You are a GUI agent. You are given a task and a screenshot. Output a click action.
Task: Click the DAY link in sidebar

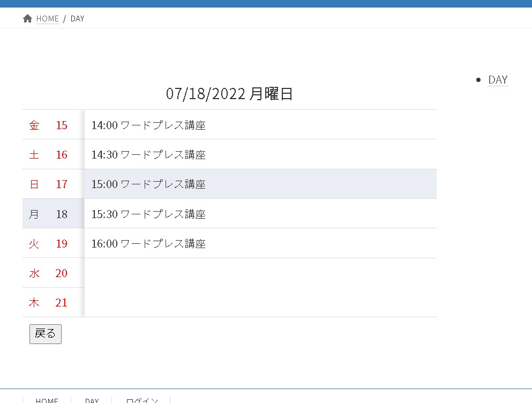click(x=498, y=80)
